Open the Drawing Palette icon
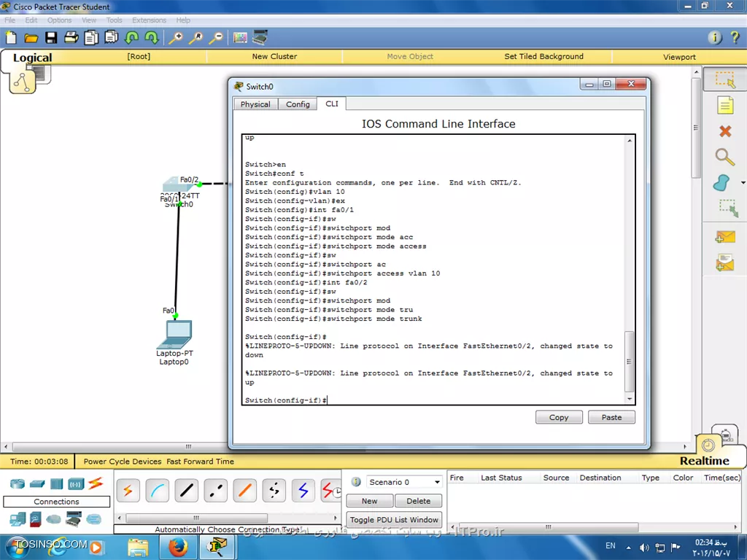The width and height of the screenshot is (747, 560). tap(240, 38)
